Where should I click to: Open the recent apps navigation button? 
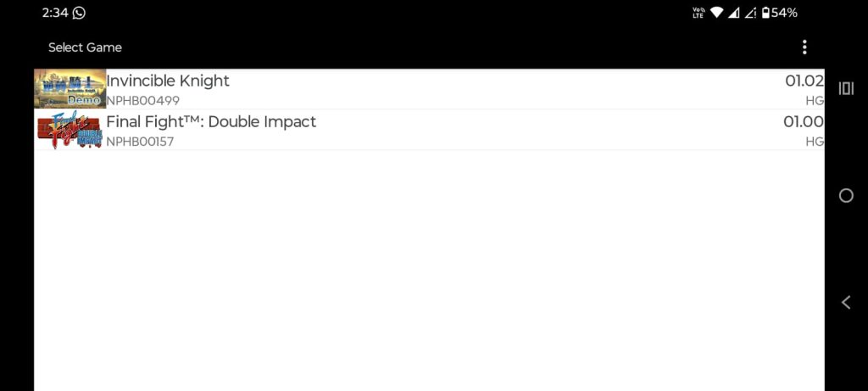point(845,88)
